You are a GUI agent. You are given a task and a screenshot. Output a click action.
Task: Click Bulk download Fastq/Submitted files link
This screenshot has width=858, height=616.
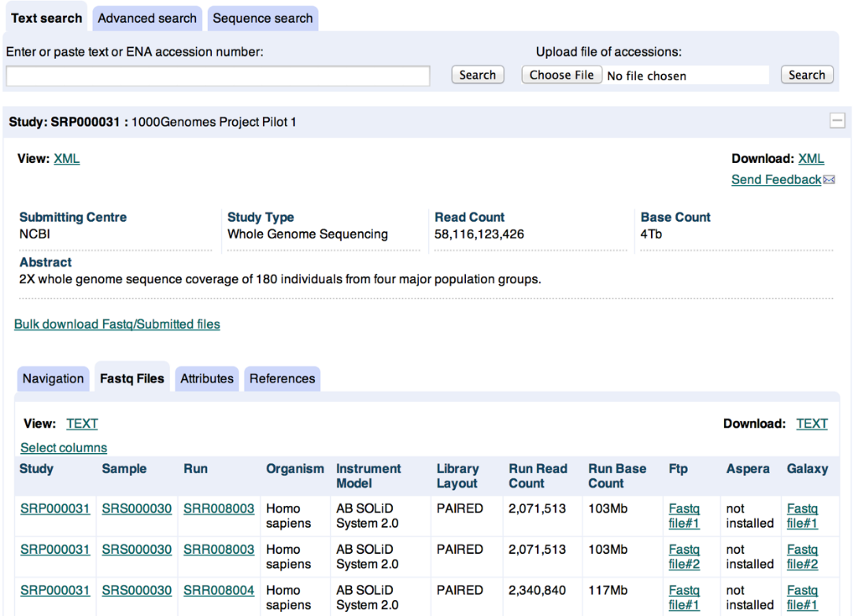[x=117, y=324]
